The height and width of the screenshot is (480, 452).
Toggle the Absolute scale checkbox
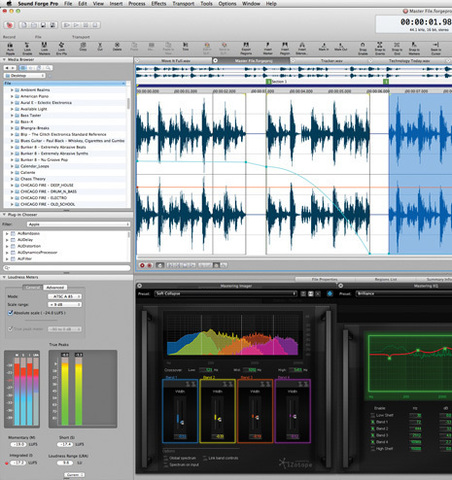tap(10, 313)
